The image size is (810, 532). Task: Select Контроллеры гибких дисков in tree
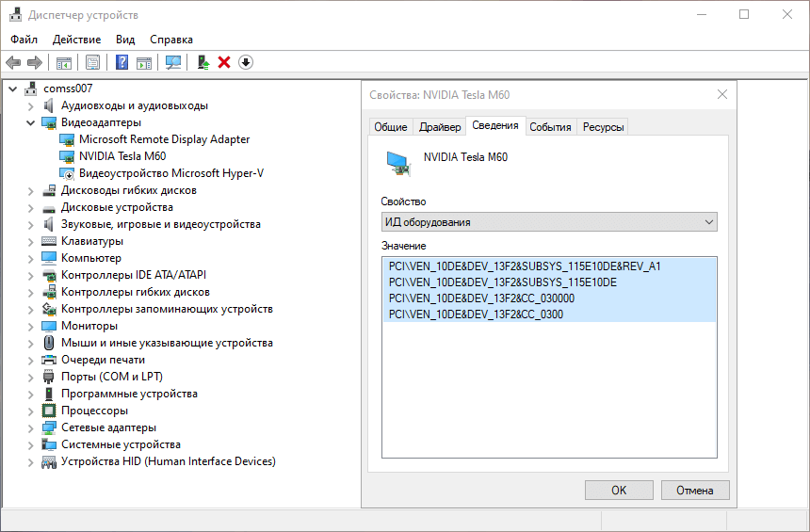[136, 292]
